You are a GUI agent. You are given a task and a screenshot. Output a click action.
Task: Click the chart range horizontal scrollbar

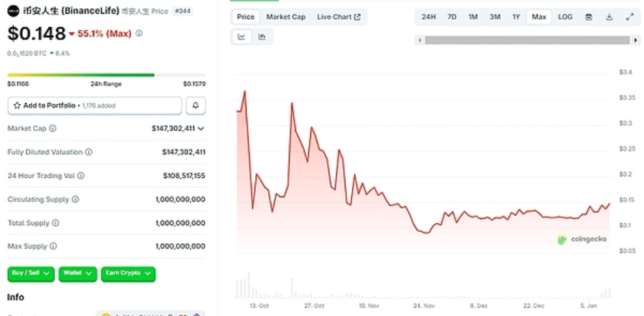pyautogui.click(x=527, y=40)
